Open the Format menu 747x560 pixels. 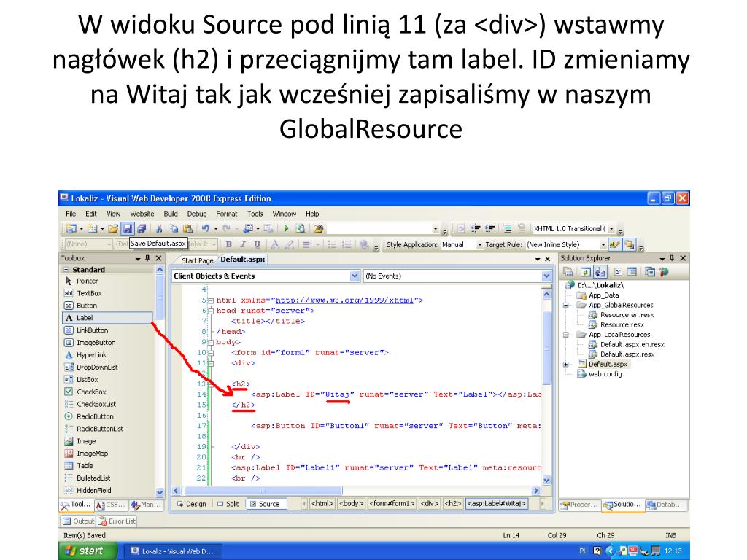click(226, 214)
